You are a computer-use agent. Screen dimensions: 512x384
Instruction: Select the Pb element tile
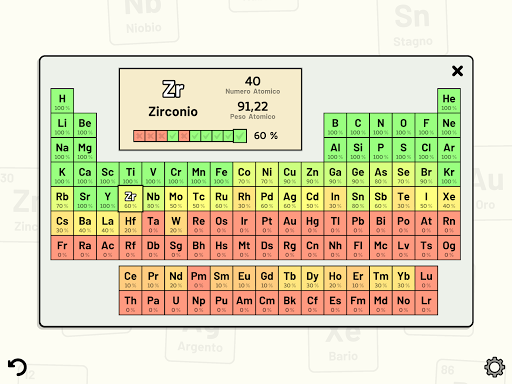[358, 223]
